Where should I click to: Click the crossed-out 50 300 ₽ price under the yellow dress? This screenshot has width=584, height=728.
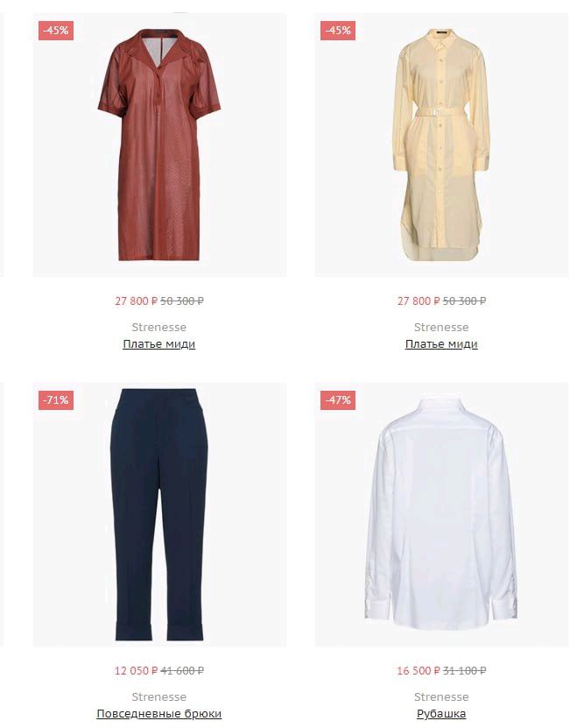[464, 301]
